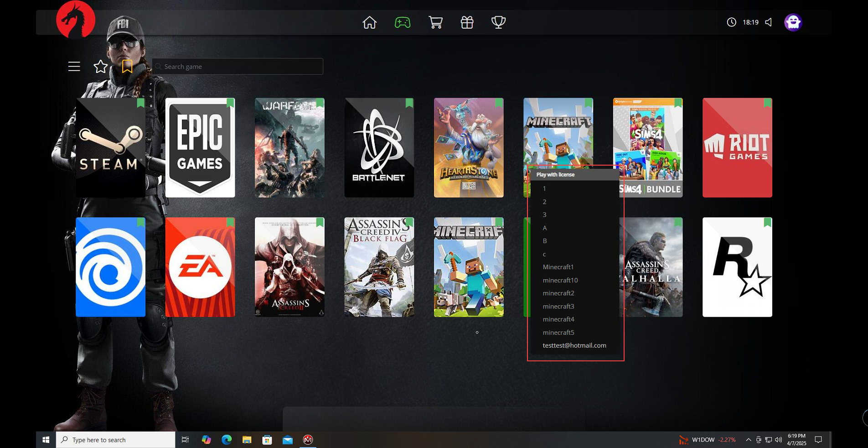Open the green gamepad Games section
868x448 pixels.
pyautogui.click(x=403, y=22)
